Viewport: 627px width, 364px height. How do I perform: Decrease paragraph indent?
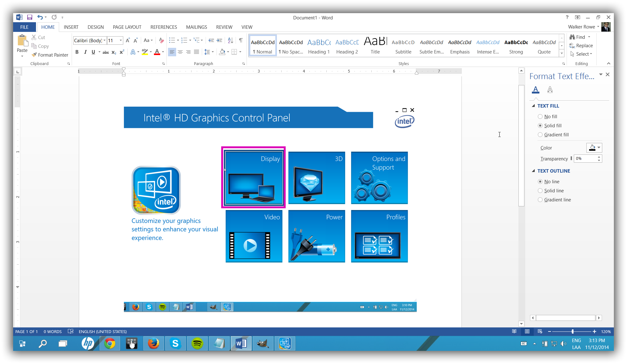coord(211,40)
